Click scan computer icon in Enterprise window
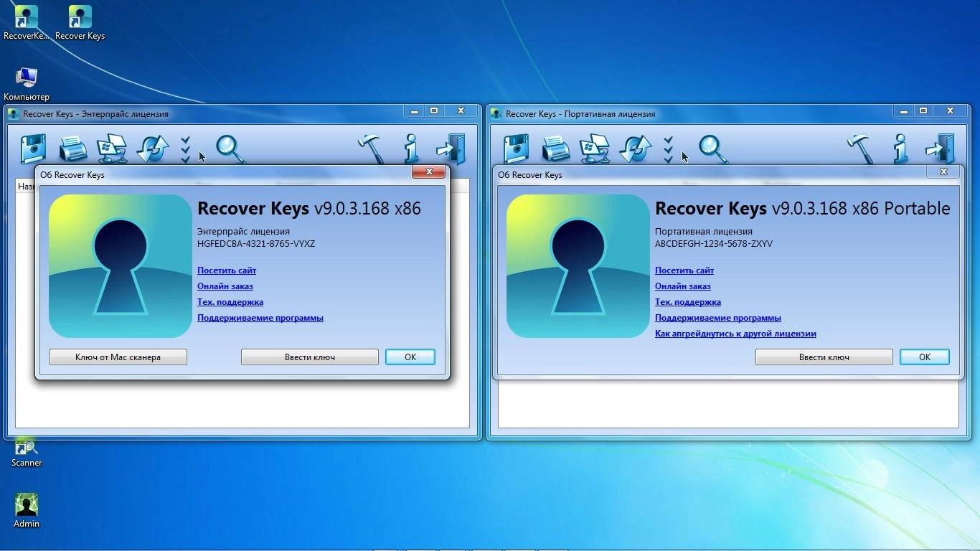This screenshot has width=980, height=551. click(112, 149)
